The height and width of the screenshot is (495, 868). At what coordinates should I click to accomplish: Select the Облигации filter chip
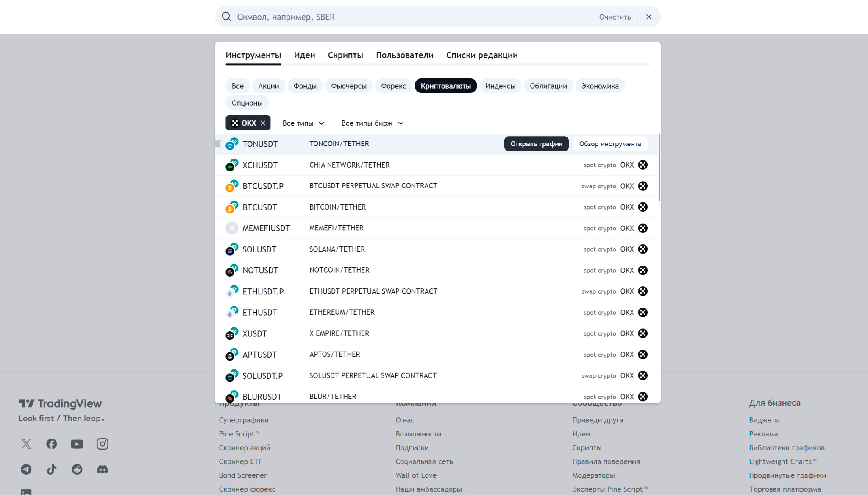pyautogui.click(x=548, y=86)
